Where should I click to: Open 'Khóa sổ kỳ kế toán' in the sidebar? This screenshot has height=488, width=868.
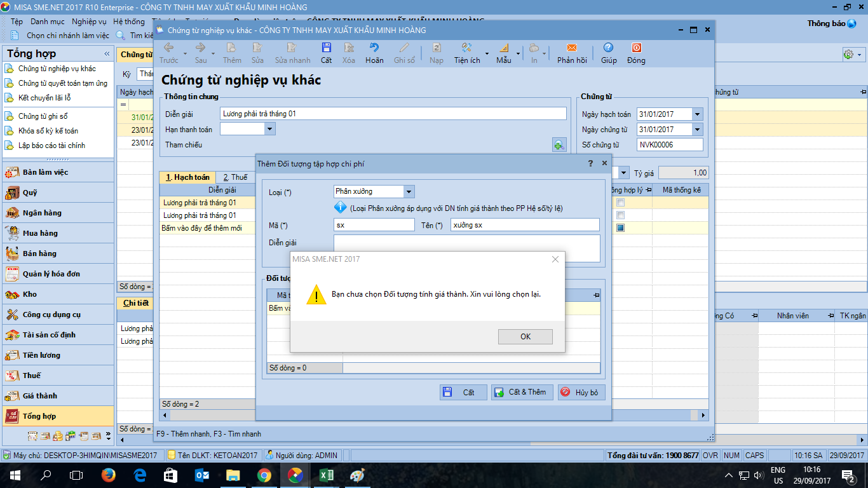[x=48, y=131]
